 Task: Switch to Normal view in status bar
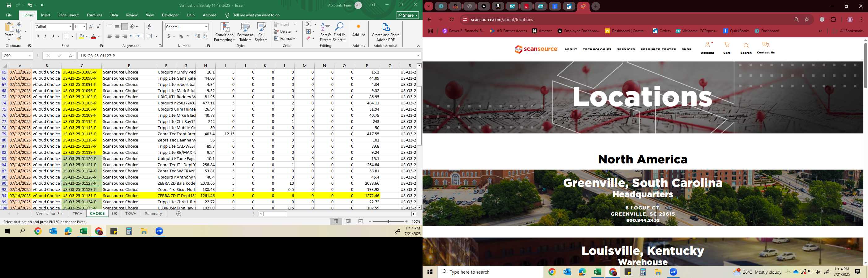tap(336, 221)
